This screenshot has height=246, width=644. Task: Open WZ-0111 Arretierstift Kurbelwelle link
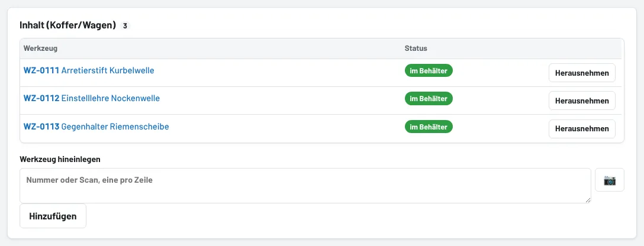[89, 70]
